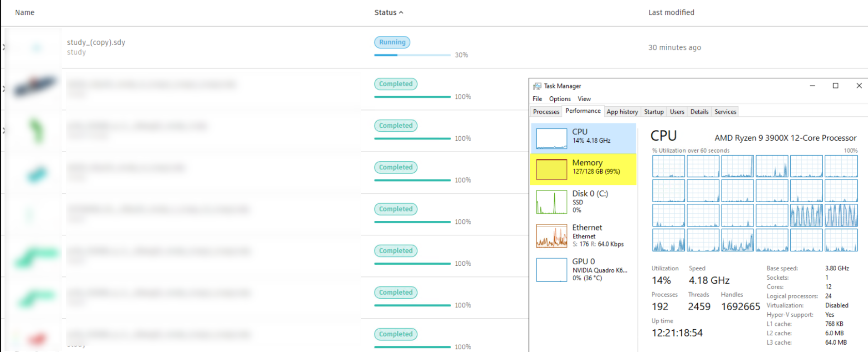Sort the list by Name column
Viewport: 868px width, 352px height.
(25, 13)
